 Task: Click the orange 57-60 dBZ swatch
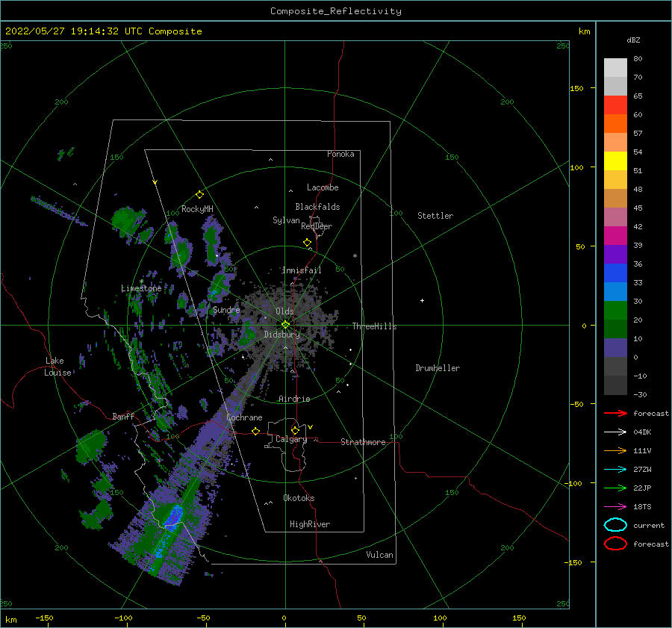click(615, 124)
